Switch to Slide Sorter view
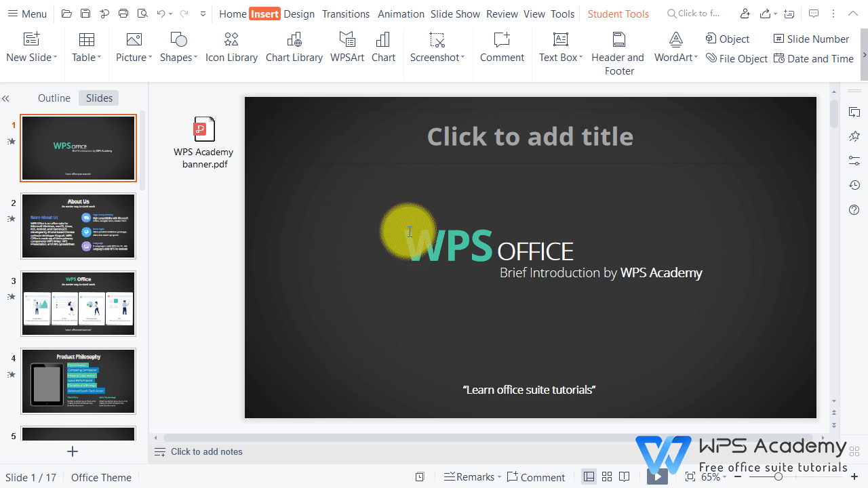Screen dimensions: 868x488 click(x=606, y=476)
